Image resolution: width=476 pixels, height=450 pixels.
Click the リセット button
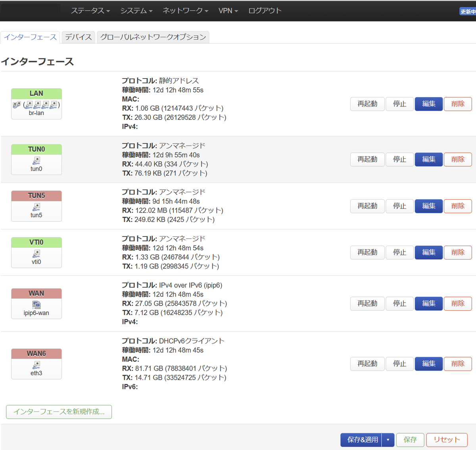447,440
